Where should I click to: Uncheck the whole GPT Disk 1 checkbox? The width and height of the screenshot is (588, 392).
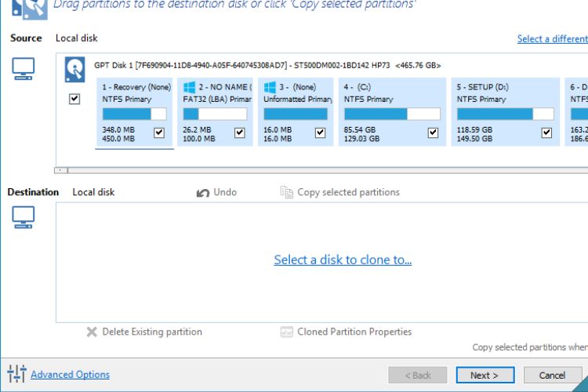[74, 100]
